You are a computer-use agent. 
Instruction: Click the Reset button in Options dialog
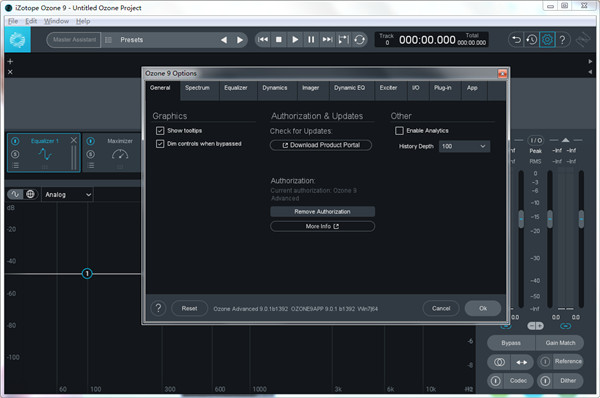189,308
